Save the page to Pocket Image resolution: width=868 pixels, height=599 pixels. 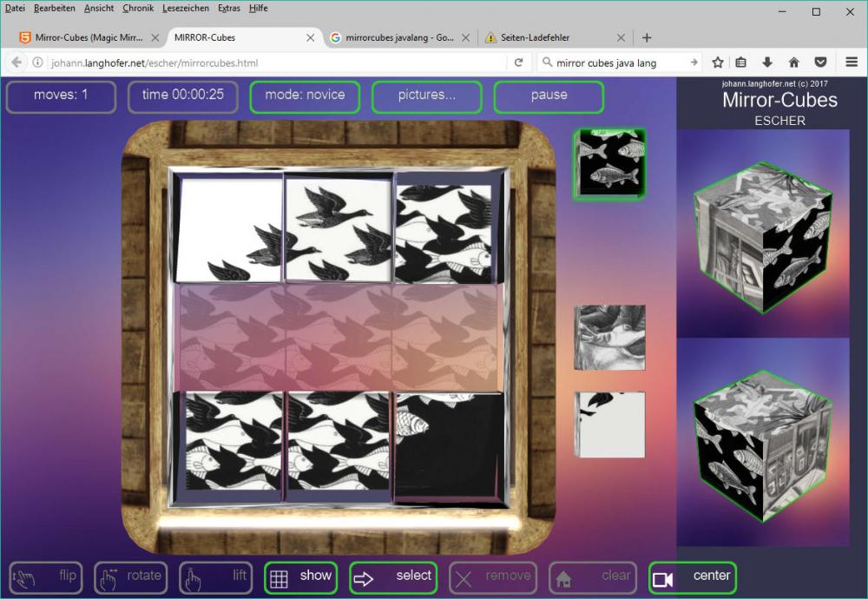coord(820,63)
